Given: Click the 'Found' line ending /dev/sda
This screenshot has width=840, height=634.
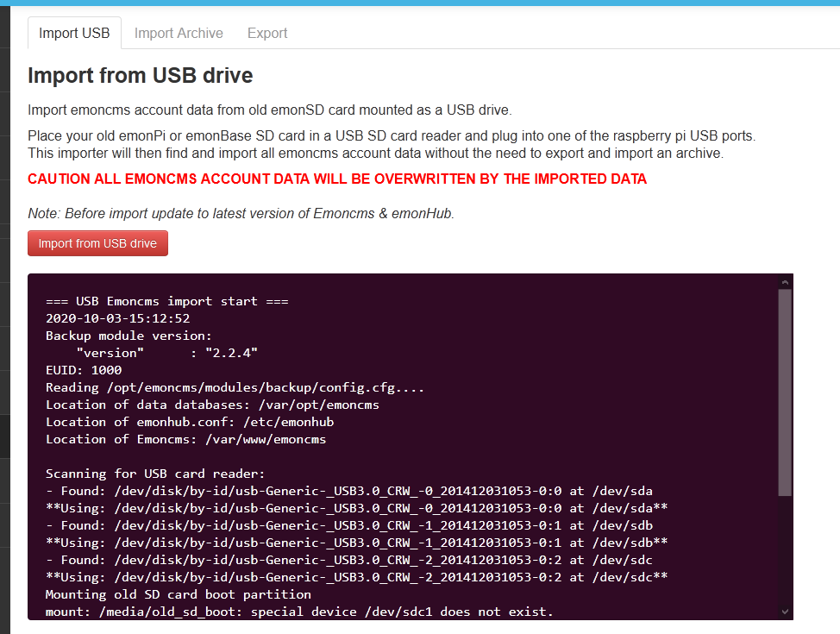Looking at the screenshot, I should [349, 491].
